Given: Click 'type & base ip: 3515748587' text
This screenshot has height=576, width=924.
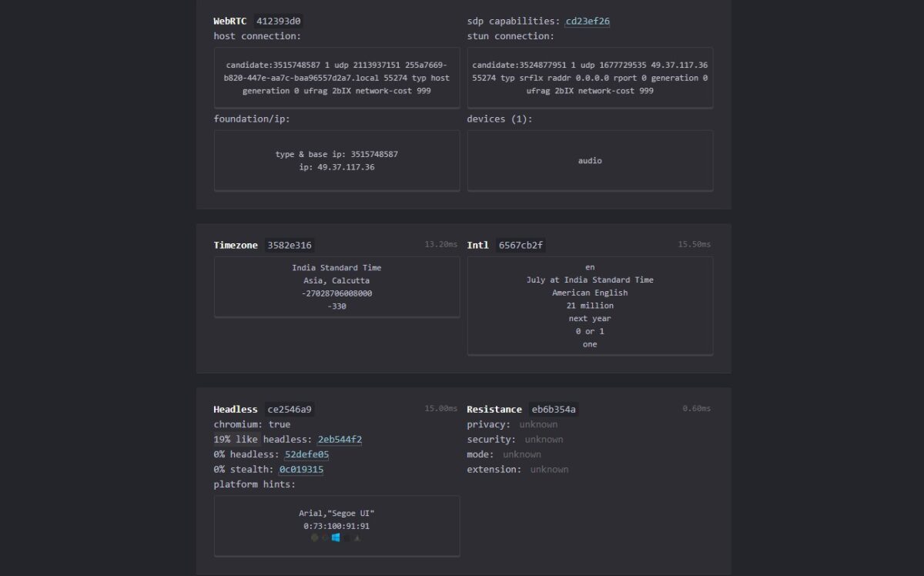Looking at the screenshot, I should [336, 154].
